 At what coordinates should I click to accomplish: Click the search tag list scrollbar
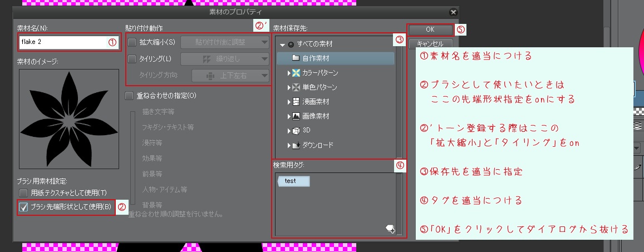[399, 204]
